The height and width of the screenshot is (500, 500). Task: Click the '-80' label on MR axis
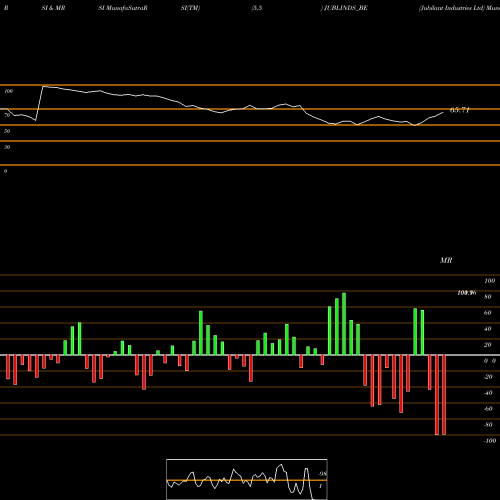coord(488,425)
